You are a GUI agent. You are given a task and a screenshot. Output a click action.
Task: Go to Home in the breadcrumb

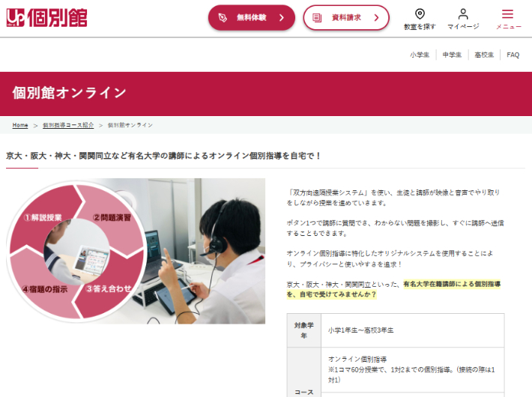coord(20,125)
